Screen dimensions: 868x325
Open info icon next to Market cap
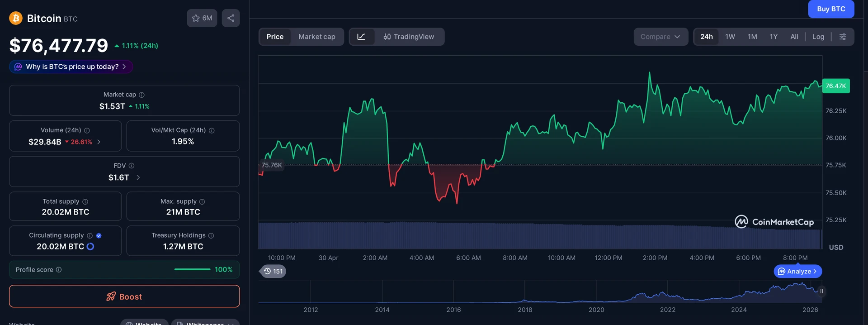[142, 95]
